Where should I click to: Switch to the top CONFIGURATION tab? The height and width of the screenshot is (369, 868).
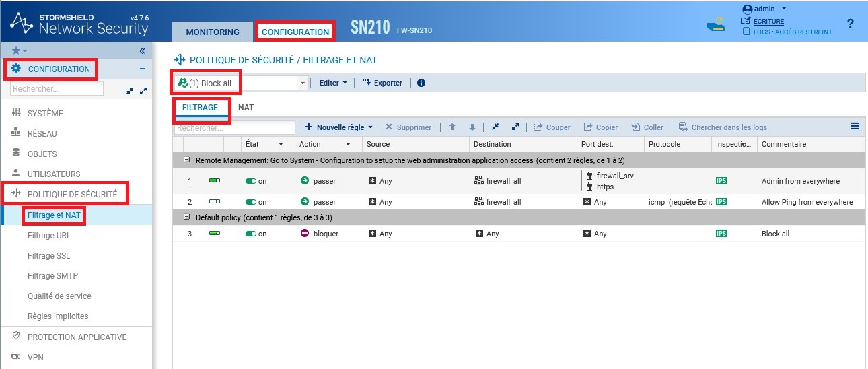[295, 32]
